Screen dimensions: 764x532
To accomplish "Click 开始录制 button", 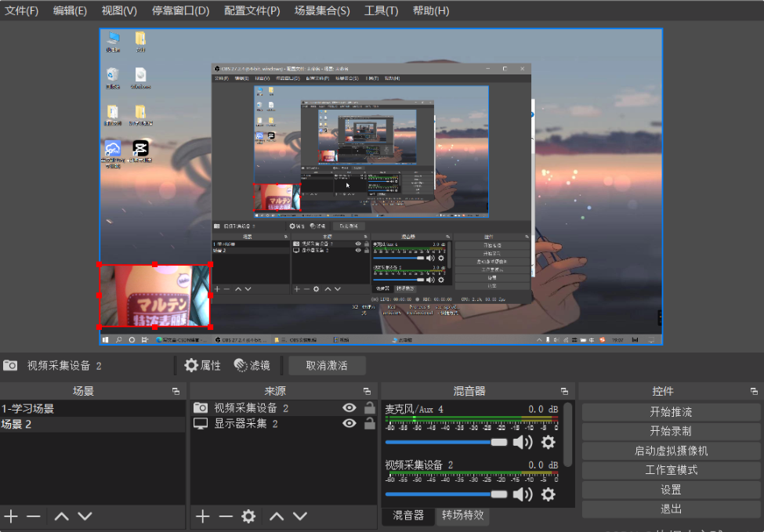I will [671, 431].
